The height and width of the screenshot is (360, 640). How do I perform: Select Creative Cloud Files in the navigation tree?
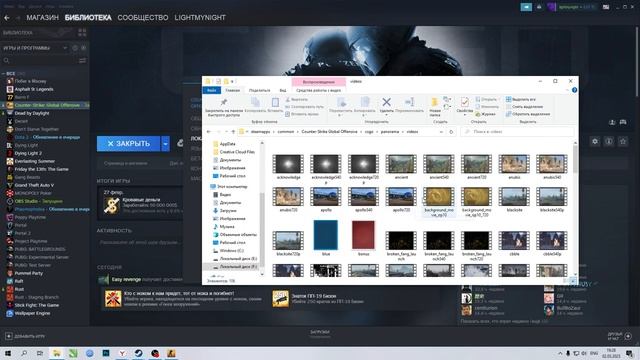234,152
